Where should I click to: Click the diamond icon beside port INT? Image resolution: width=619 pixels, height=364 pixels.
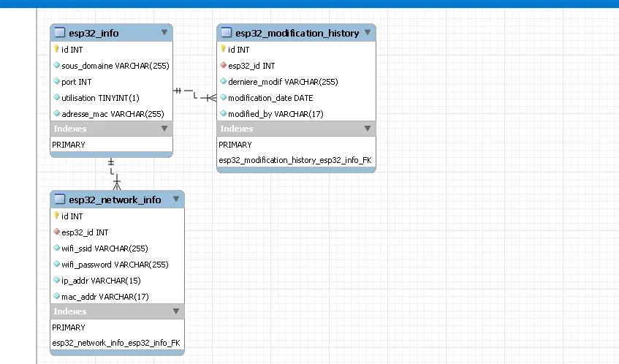pos(56,81)
